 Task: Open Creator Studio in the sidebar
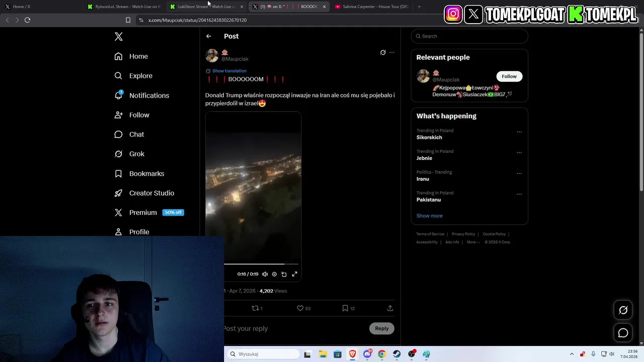pos(144,193)
